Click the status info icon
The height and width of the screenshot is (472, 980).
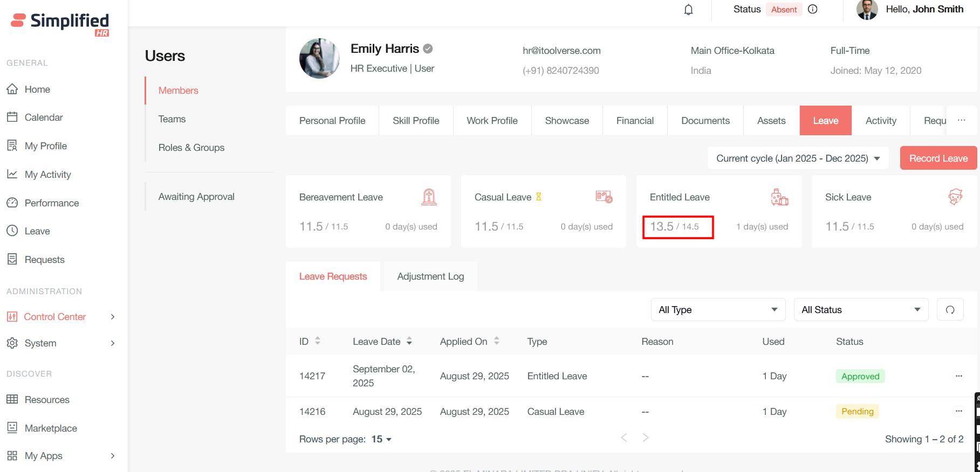(813, 9)
